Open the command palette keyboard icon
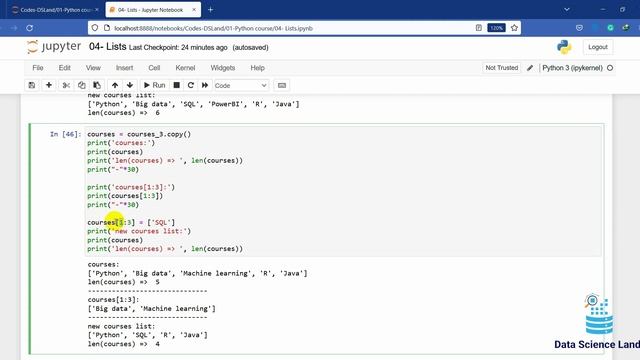 282,85
